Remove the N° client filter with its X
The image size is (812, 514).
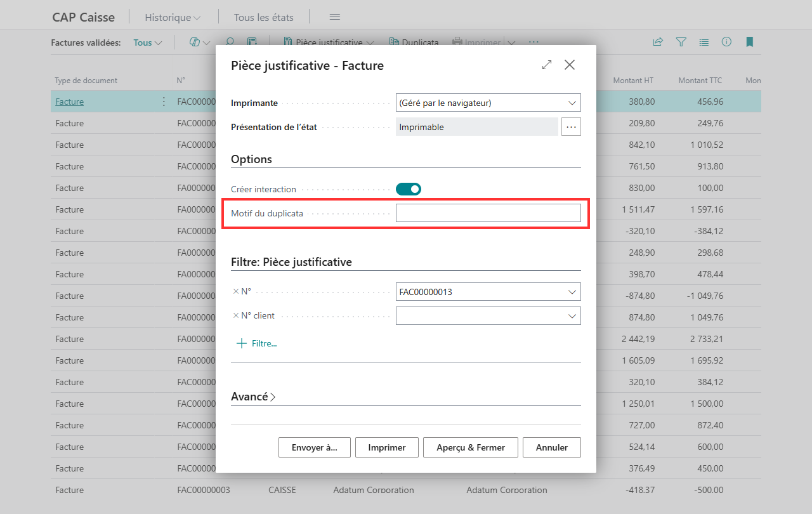235,315
